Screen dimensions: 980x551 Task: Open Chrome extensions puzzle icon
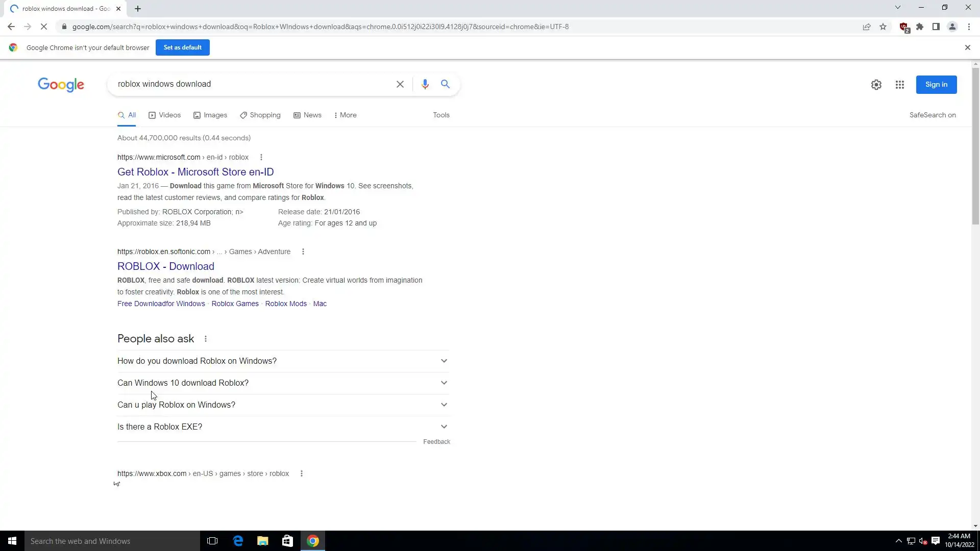click(920, 27)
